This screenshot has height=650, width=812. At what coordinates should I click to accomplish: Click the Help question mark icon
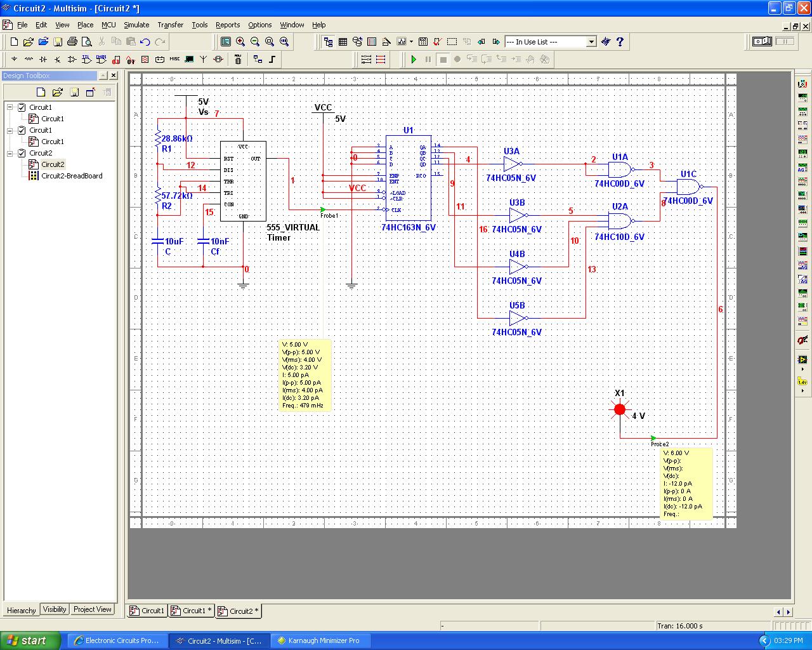coord(620,42)
